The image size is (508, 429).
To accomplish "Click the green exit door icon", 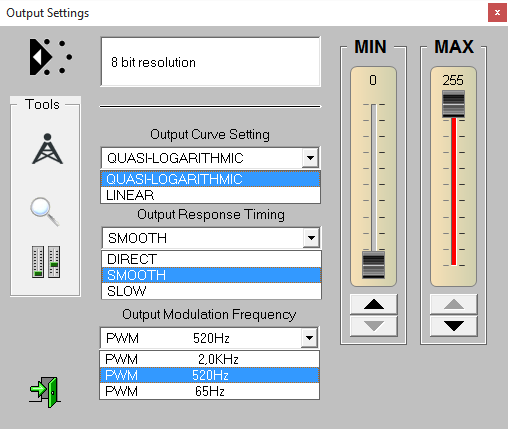I will (45, 392).
